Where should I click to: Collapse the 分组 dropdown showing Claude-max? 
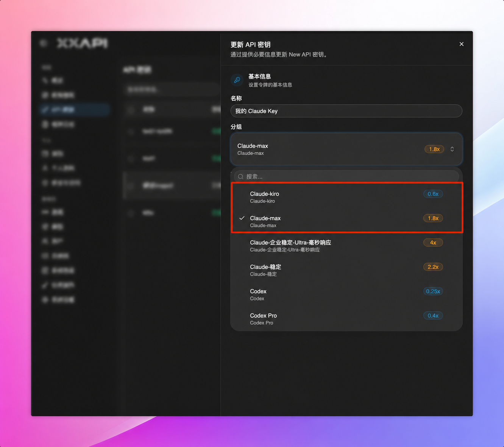pyautogui.click(x=346, y=149)
